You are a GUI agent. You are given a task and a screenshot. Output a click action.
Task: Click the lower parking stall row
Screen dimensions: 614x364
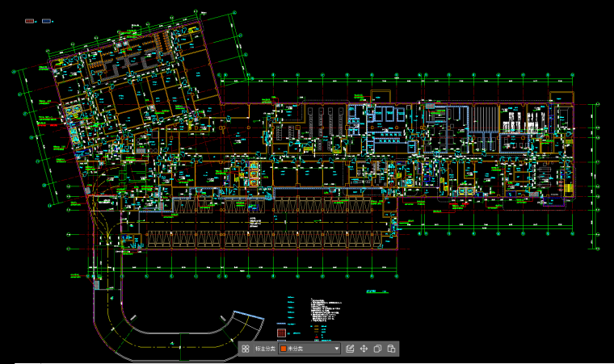pos(259,240)
